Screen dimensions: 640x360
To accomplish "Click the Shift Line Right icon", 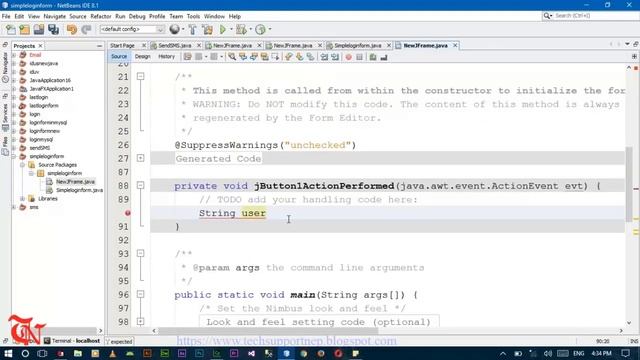I will pos(335,57).
